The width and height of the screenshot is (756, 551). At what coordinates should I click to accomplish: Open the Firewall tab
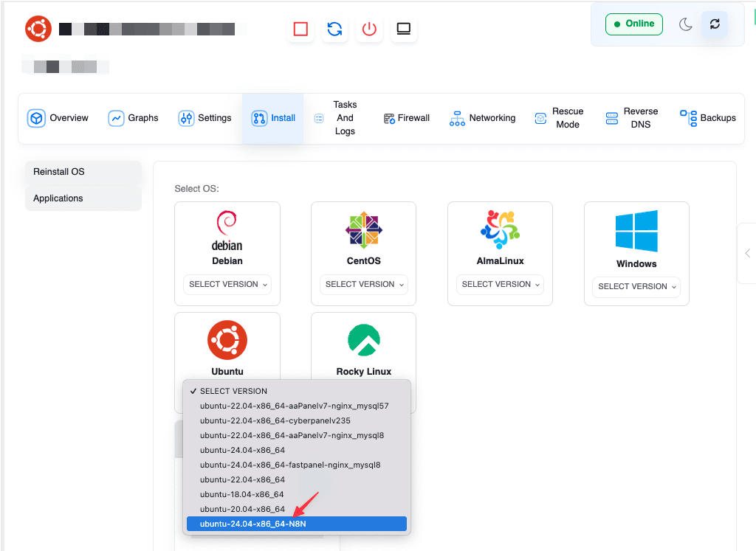tap(407, 118)
